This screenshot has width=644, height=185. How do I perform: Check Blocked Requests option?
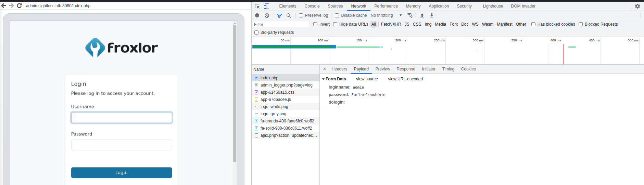[581, 24]
